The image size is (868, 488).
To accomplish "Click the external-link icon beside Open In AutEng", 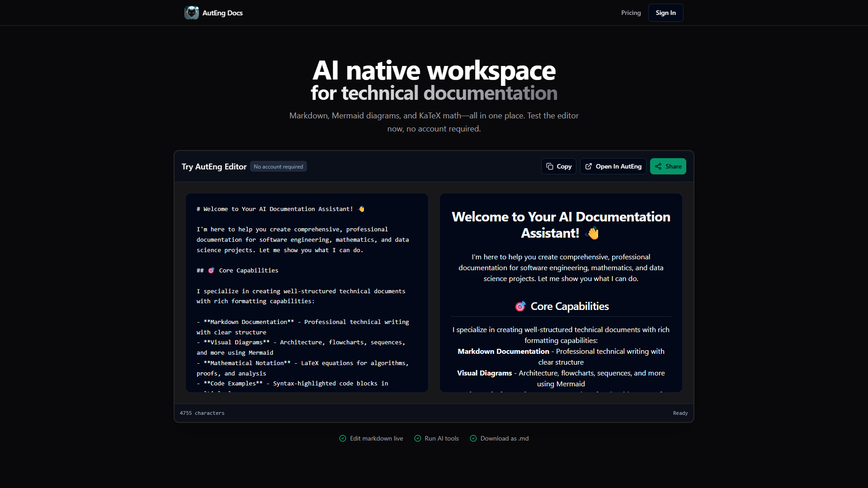I will click(589, 166).
